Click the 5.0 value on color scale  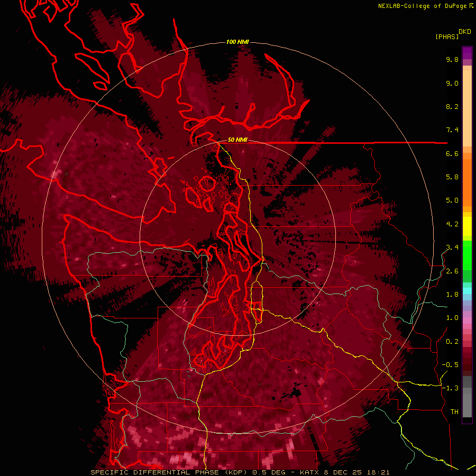(x=452, y=200)
